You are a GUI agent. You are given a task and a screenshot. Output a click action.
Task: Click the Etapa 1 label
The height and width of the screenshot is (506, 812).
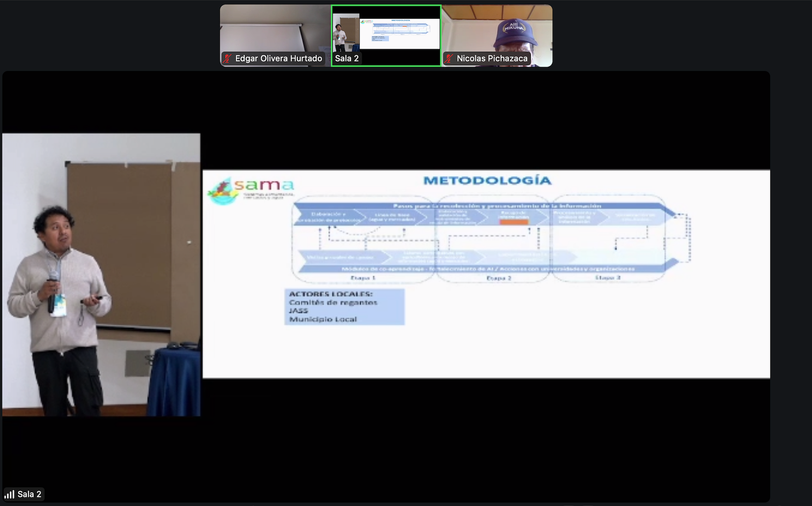pyautogui.click(x=363, y=278)
